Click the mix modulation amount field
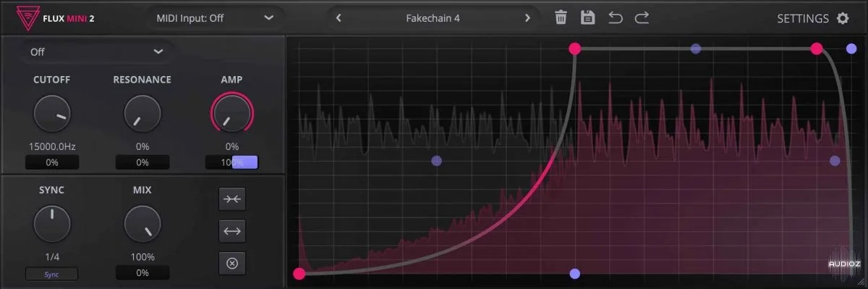The width and height of the screenshot is (868, 289). point(142,273)
